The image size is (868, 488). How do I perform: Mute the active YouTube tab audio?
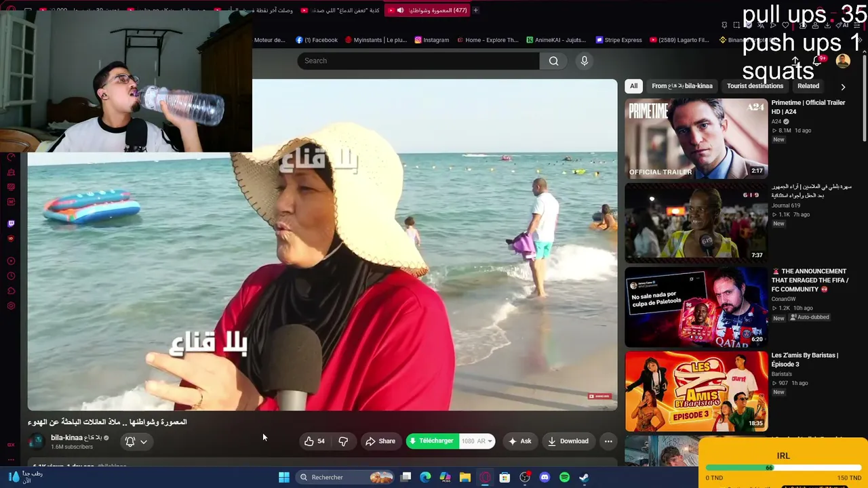[400, 10]
